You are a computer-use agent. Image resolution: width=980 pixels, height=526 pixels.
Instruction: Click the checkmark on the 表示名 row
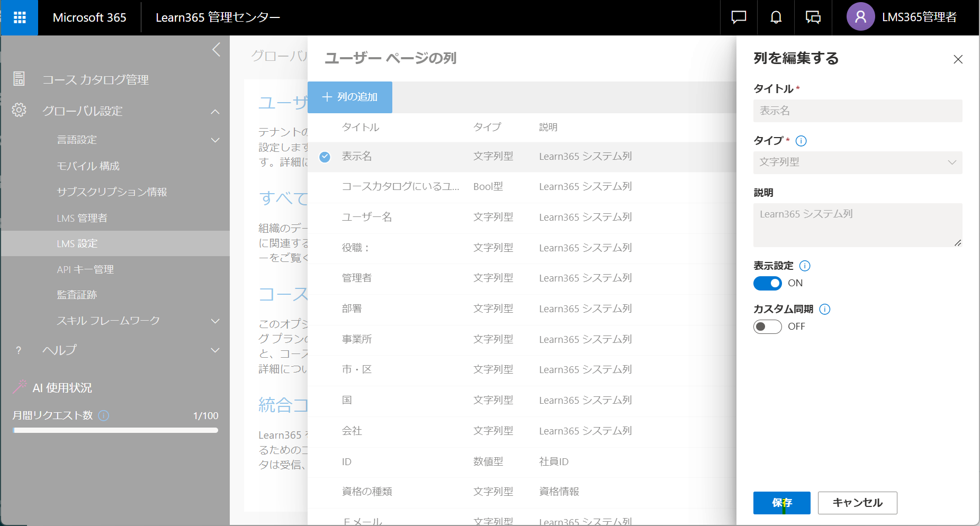click(x=324, y=157)
